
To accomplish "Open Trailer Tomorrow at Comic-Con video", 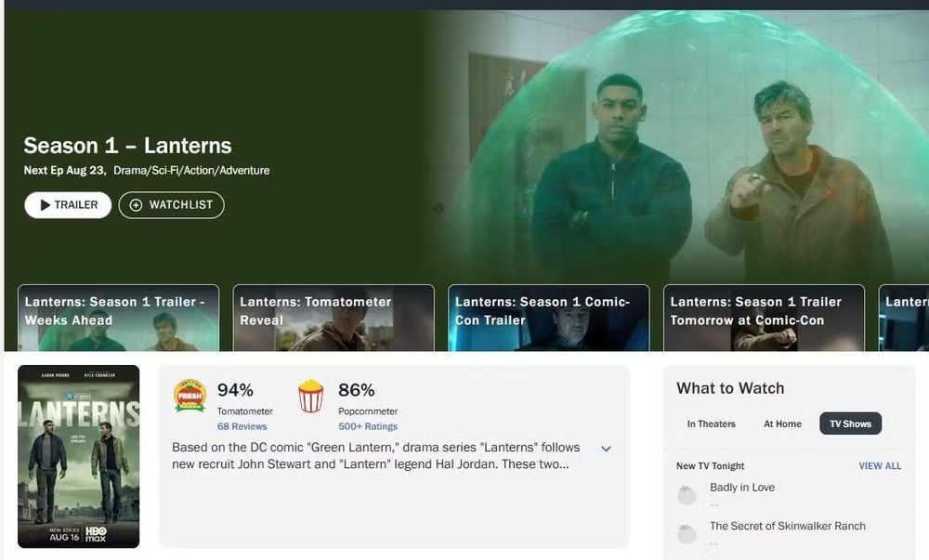I will tap(764, 318).
